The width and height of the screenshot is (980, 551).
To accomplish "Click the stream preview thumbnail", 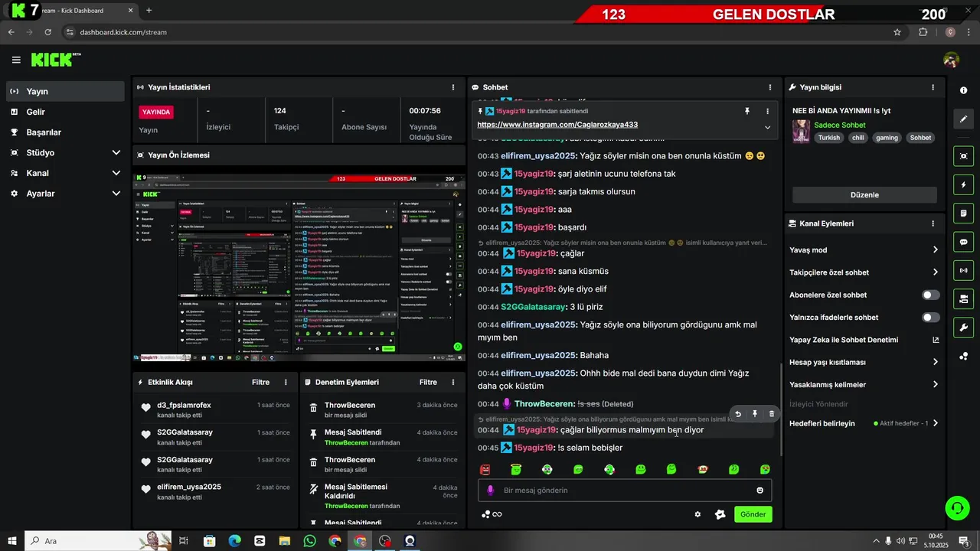I will (x=300, y=267).
